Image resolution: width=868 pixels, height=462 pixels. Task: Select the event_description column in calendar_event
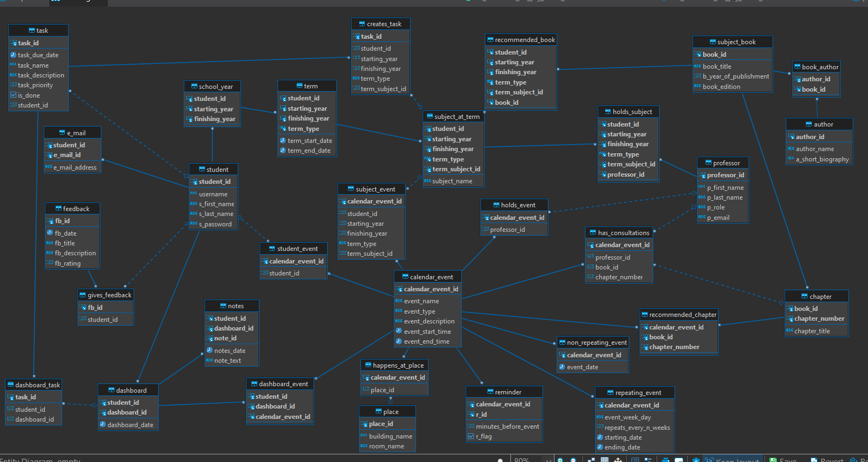(429, 321)
